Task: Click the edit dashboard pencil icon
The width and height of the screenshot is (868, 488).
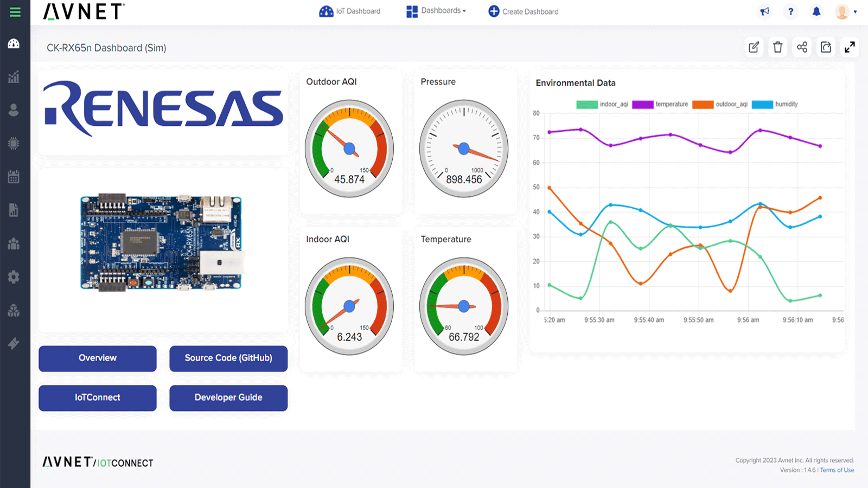Action: click(x=754, y=47)
